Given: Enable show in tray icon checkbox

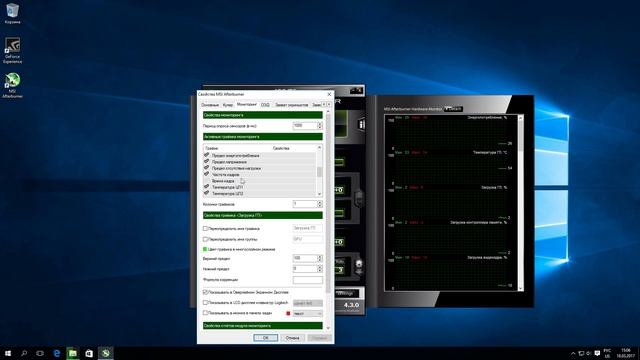Looking at the screenshot, I should (x=205, y=313).
